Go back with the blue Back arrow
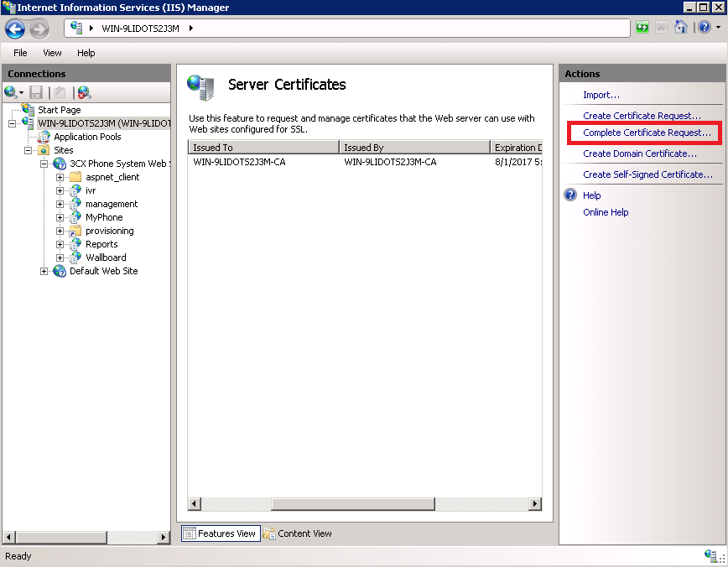This screenshot has width=728, height=567. click(15, 29)
